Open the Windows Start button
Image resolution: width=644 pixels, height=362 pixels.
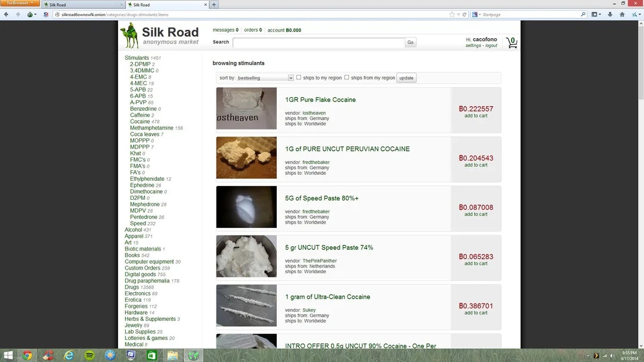coord(8,355)
